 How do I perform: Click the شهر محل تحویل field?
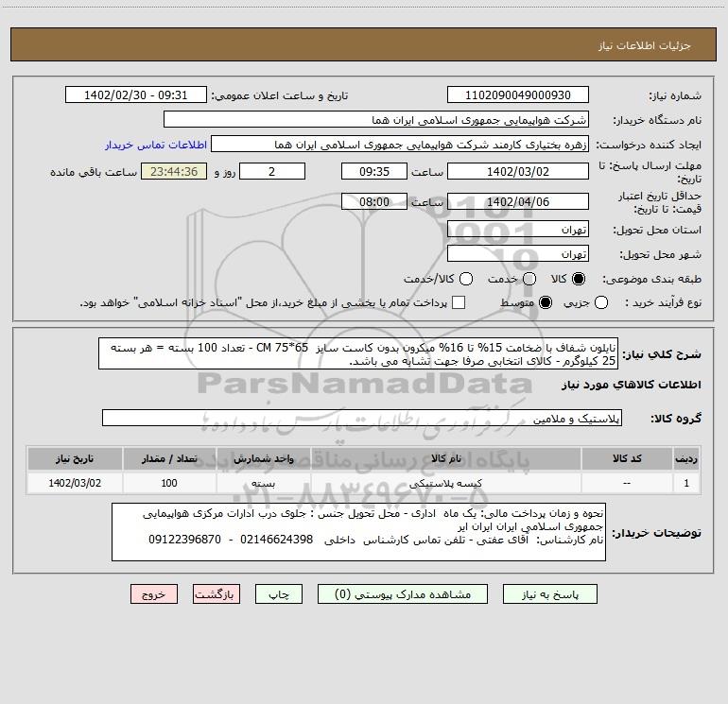[x=517, y=254]
